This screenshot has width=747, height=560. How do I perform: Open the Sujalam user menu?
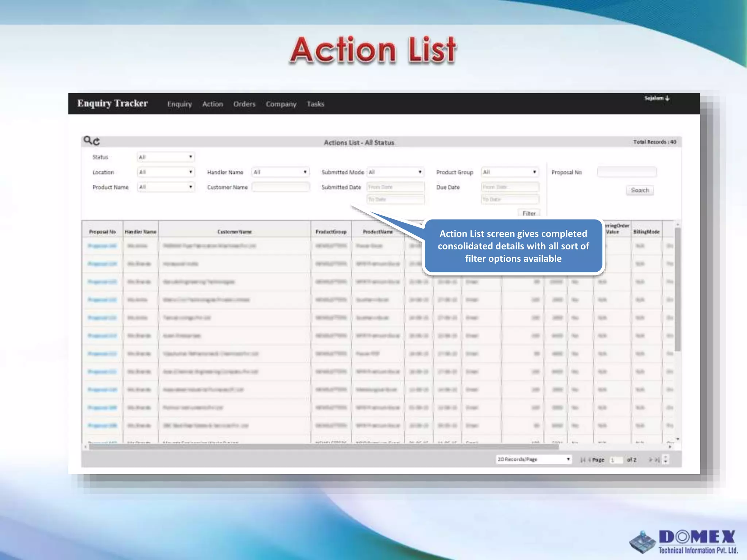[657, 98]
